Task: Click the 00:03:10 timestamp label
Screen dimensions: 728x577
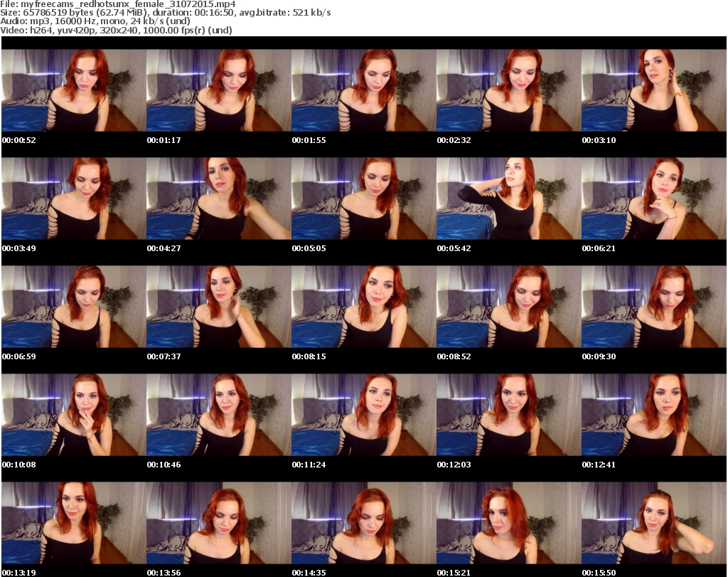Action: click(x=599, y=140)
